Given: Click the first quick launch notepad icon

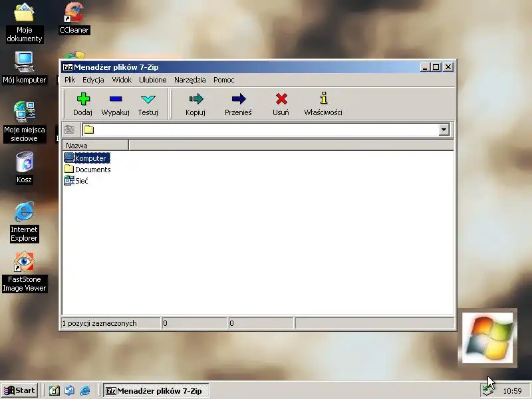Looking at the screenshot, I should [55, 390].
